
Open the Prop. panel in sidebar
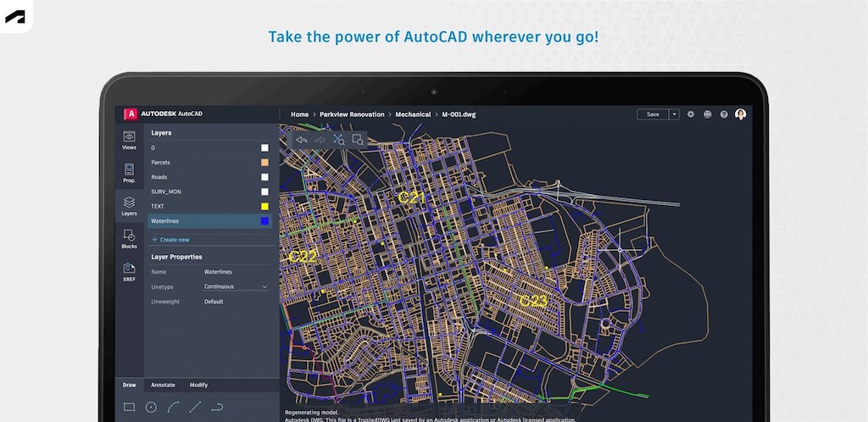coord(129,173)
